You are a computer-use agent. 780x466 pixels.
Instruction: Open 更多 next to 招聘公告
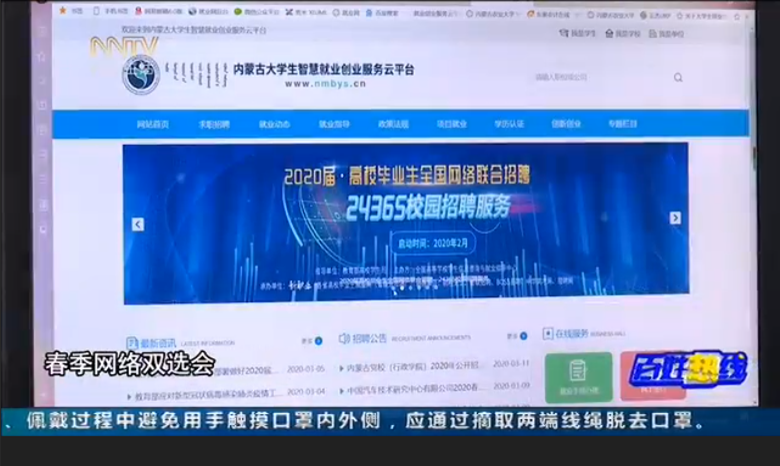pyautogui.click(x=514, y=337)
